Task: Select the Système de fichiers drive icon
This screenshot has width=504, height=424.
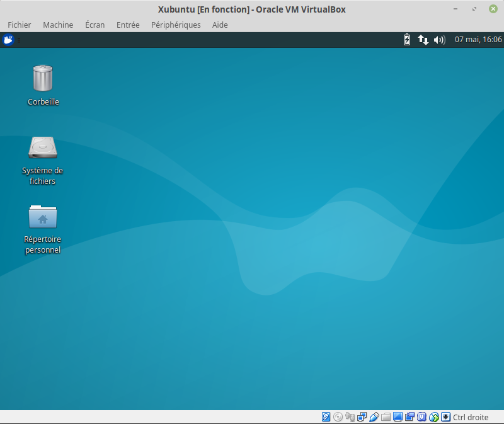Action: 43,147
